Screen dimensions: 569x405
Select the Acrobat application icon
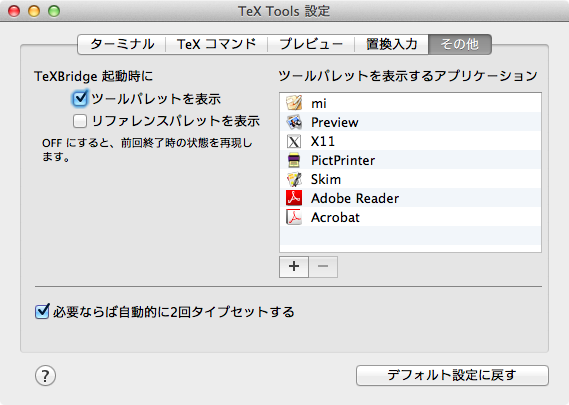coord(294,217)
